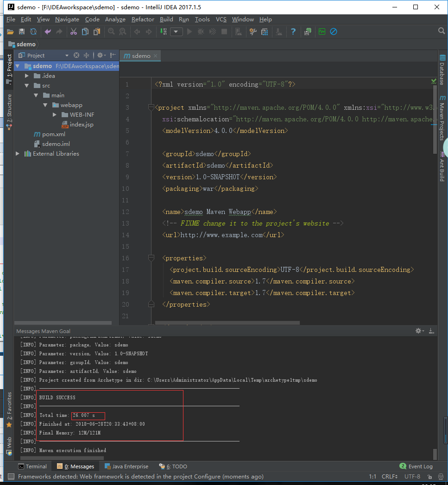Screen dimensions: 448x485
Task: Expand the WEB-INF folder
Action: click(55, 115)
